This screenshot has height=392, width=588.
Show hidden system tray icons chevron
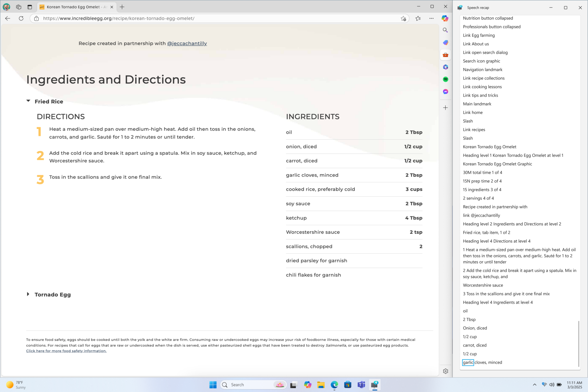coord(534,385)
